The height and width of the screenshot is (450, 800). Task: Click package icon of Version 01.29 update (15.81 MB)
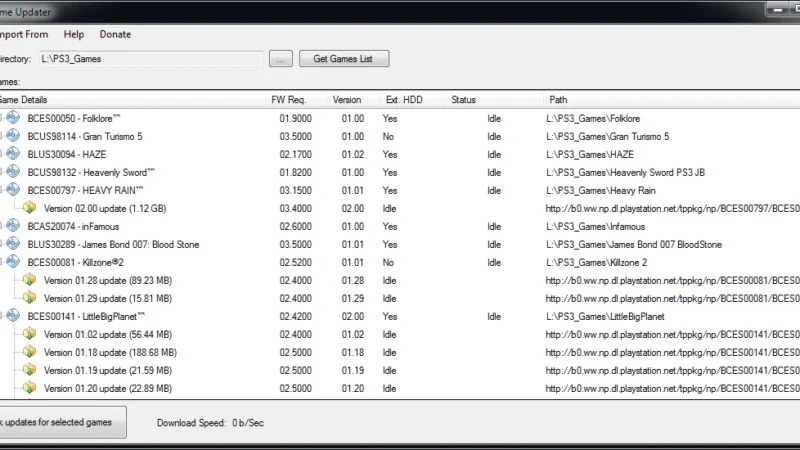point(30,297)
